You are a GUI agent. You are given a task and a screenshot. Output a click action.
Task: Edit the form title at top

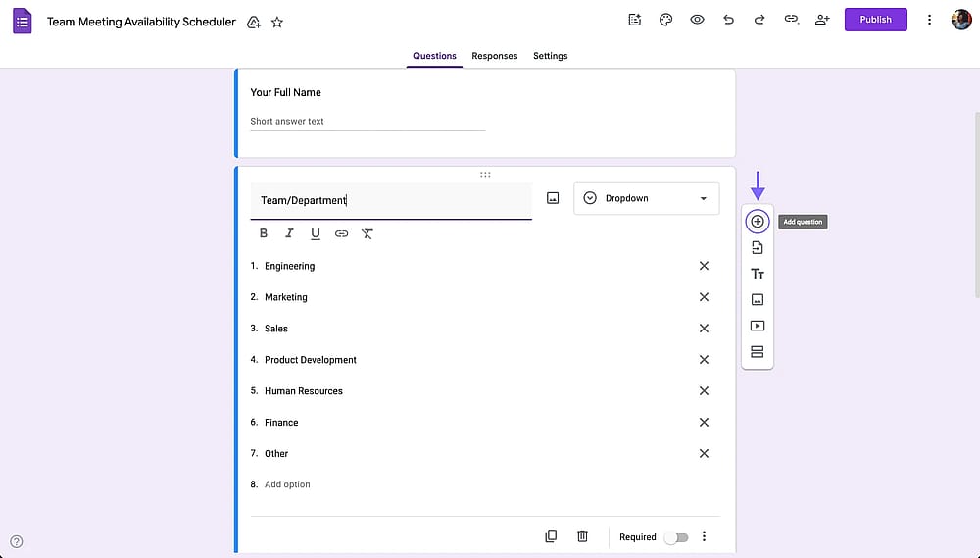pos(141,22)
